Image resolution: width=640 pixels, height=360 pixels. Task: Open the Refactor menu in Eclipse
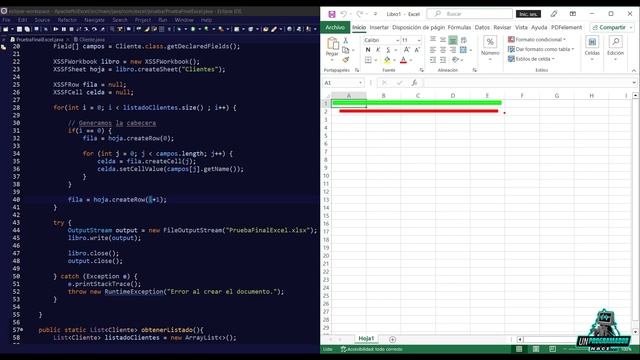point(67,20)
